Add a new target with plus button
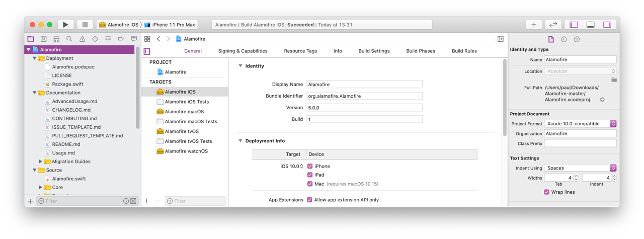644x239 pixels. click(147, 201)
